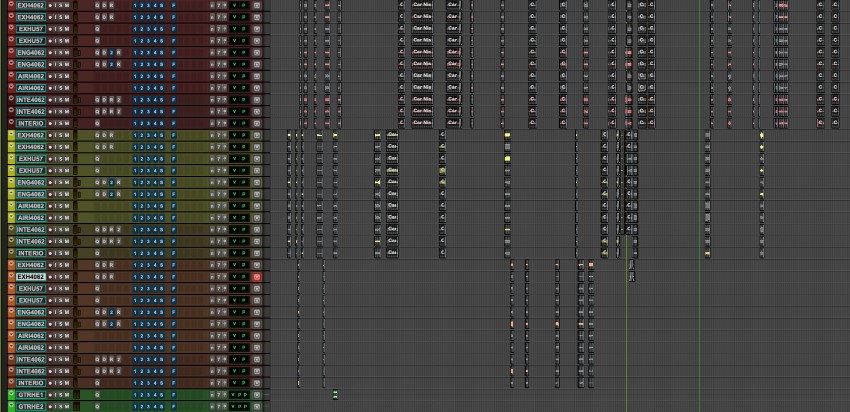This screenshot has height=412, width=850.
Task: Click green P indicator on highlighted EXH4062 track
Action: click(243, 276)
